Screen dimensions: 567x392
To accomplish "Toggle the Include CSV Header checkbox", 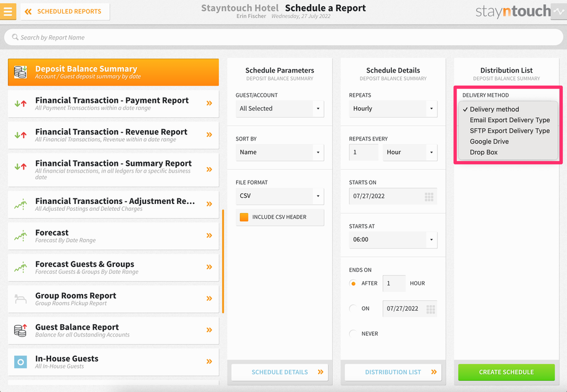I will point(244,217).
